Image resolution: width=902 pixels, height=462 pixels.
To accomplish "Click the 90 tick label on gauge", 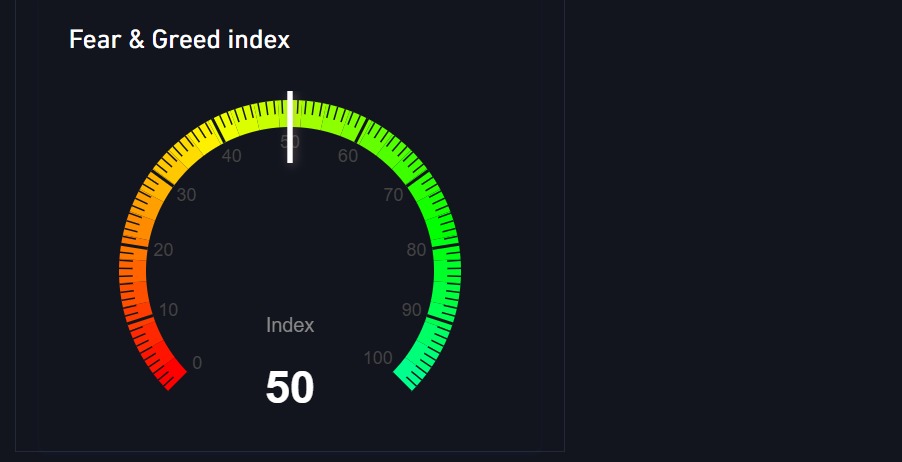I will 411,310.
